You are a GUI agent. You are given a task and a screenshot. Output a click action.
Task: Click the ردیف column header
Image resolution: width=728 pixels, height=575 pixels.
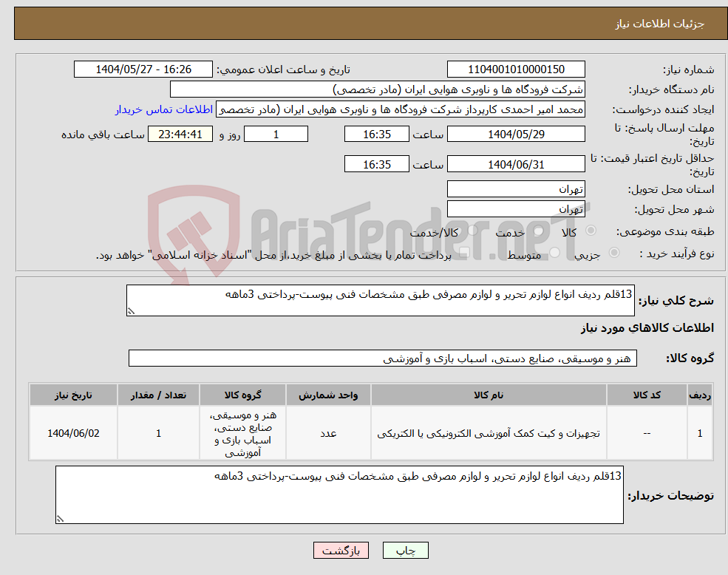(700, 395)
